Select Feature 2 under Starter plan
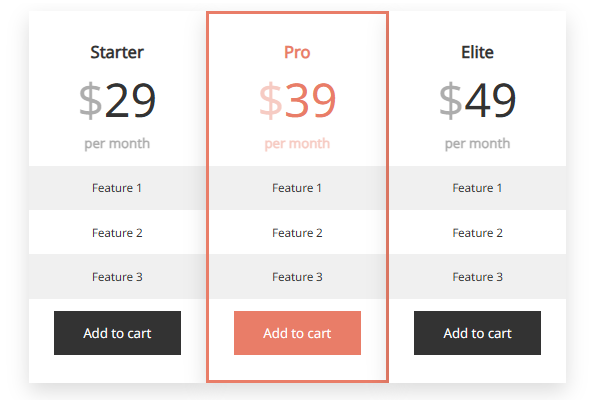Screen dimensions: 600x400 point(117,233)
